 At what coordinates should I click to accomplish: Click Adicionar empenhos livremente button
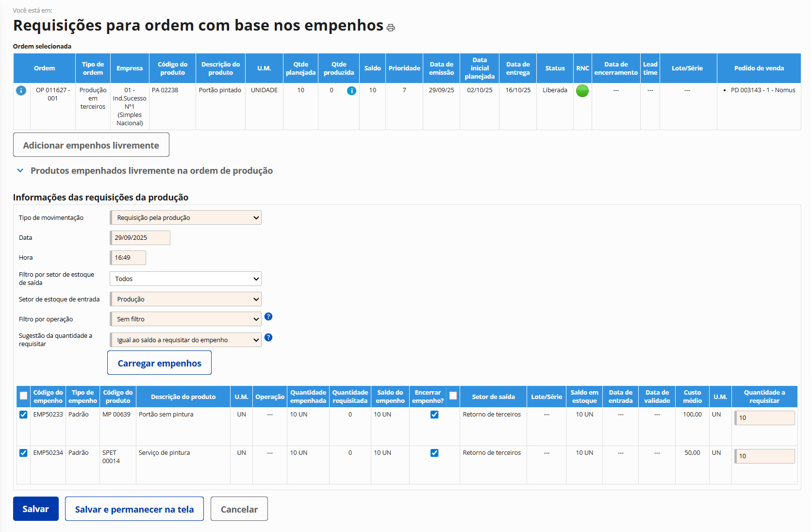click(91, 145)
